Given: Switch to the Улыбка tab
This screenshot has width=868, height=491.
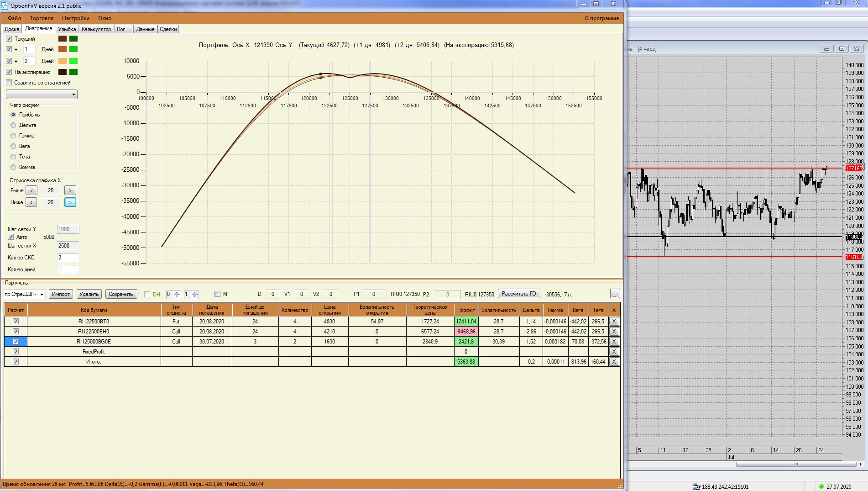Looking at the screenshot, I should point(67,29).
